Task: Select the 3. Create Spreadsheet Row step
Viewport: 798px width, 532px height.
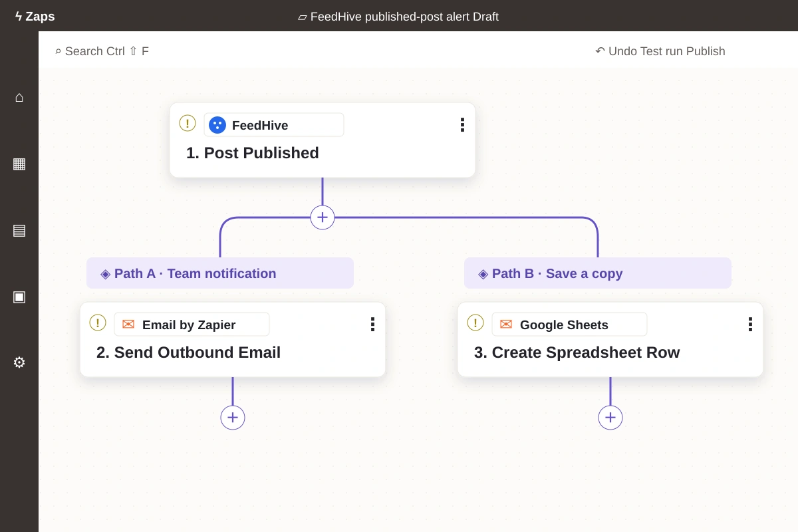Action: click(x=610, y=340)
